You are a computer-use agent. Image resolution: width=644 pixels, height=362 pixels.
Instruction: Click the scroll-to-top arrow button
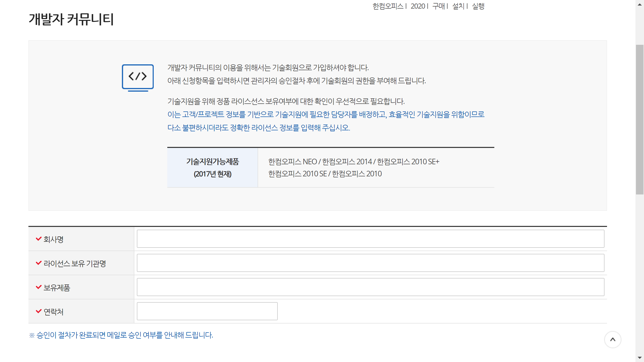613,340
